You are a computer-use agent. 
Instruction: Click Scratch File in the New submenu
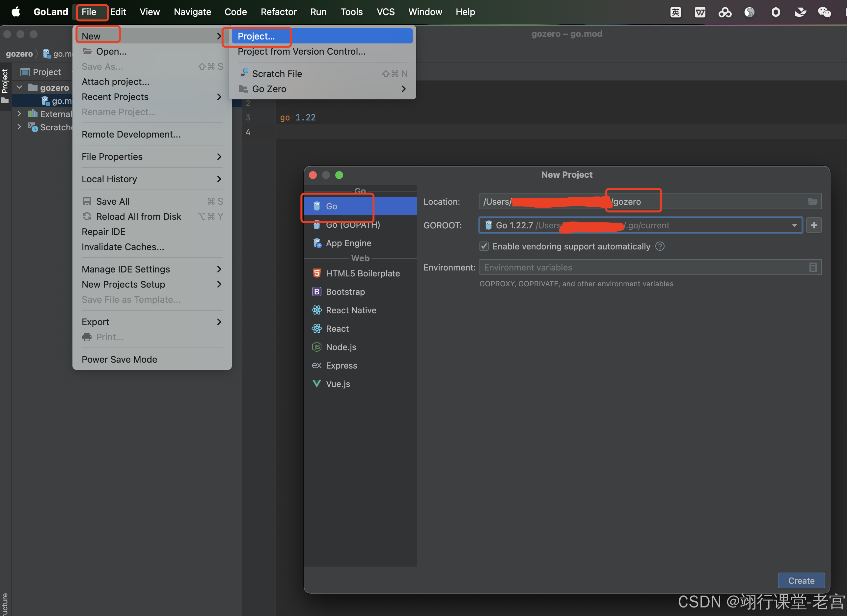[x=322, y=73]
